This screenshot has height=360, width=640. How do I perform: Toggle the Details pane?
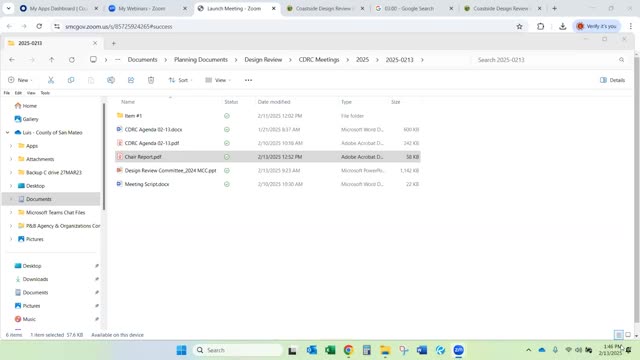(612, 80)
